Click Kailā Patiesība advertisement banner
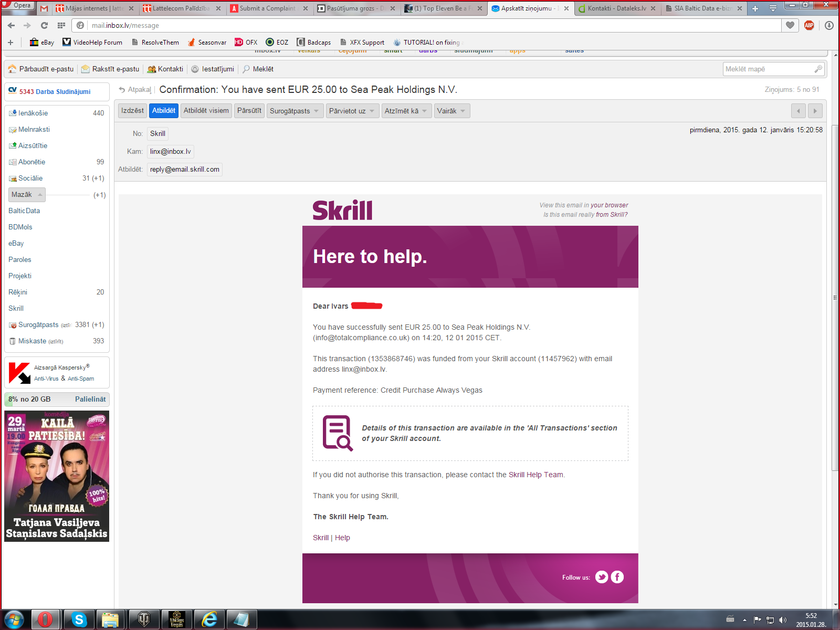This screenshot has width=840, height=630. click(x=57, y=476)
